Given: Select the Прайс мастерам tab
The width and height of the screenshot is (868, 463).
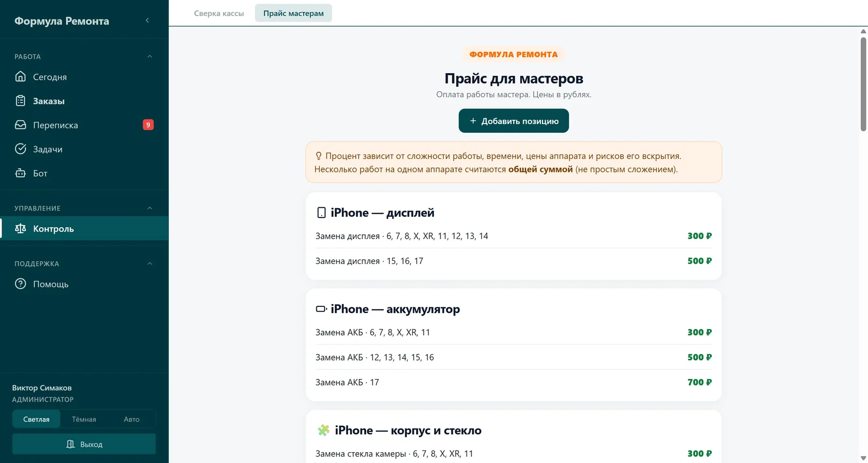Looking at the screenshot, I should tap(293, 13).
